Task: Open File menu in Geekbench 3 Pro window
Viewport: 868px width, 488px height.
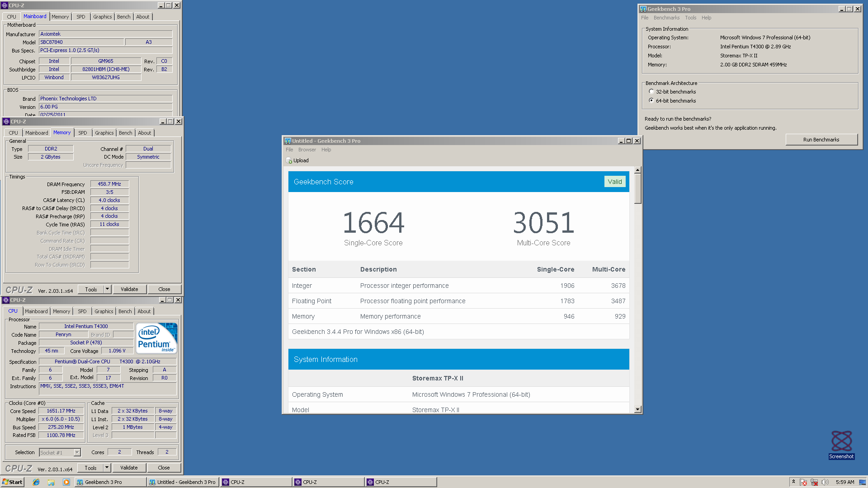Action: coord(645,18)
